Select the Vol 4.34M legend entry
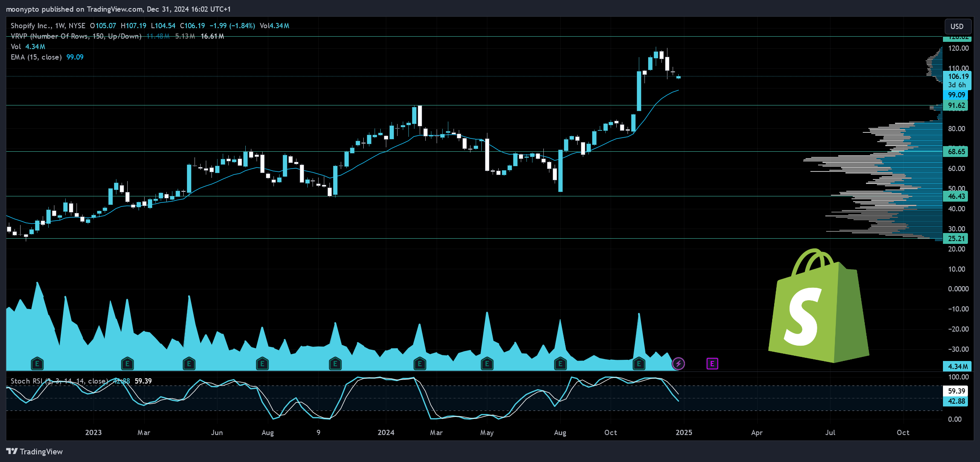Viewport: 980px width, 462px height. click(28, 47)
